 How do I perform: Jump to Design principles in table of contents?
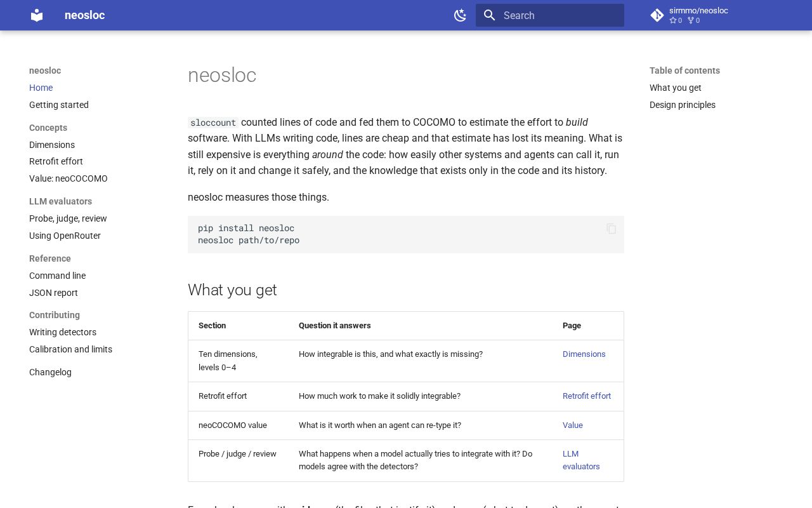682,105
